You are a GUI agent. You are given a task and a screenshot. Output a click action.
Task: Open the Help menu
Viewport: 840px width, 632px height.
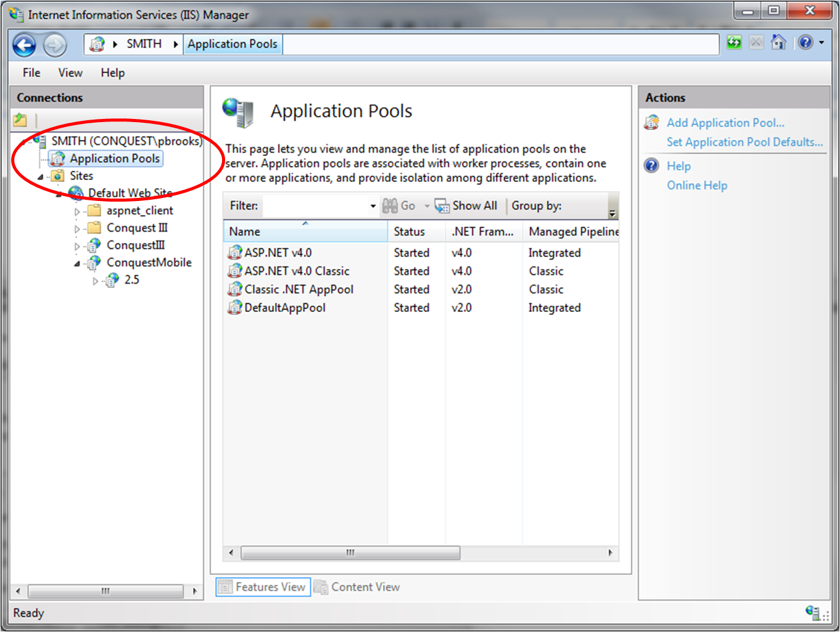coord(113,73)
